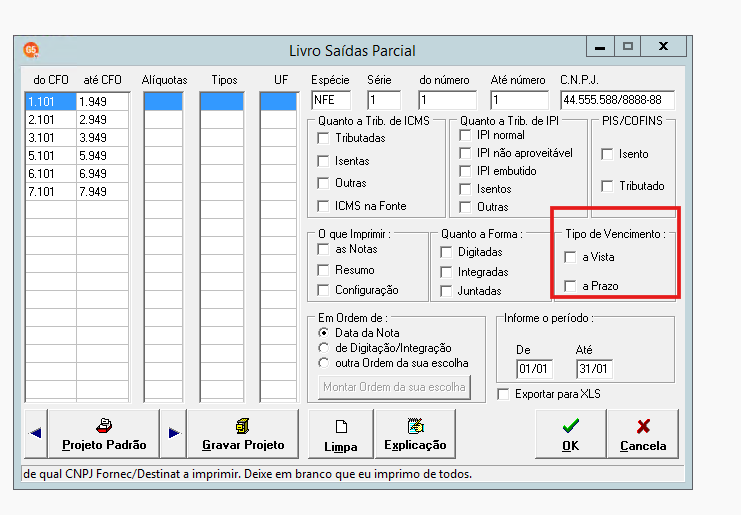The height and width of the screenshot is (515, 741).
Task: Select the 7.101 cell
Action: pos(51,191)
